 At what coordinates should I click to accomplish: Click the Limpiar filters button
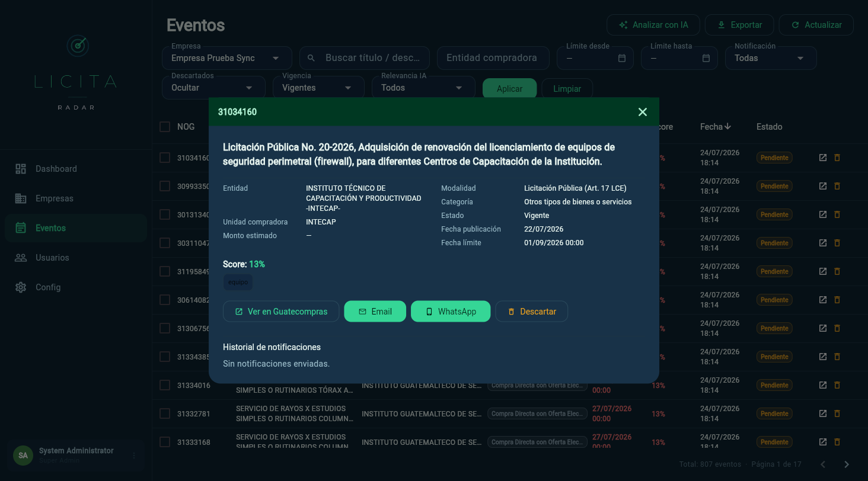point(567,89)
